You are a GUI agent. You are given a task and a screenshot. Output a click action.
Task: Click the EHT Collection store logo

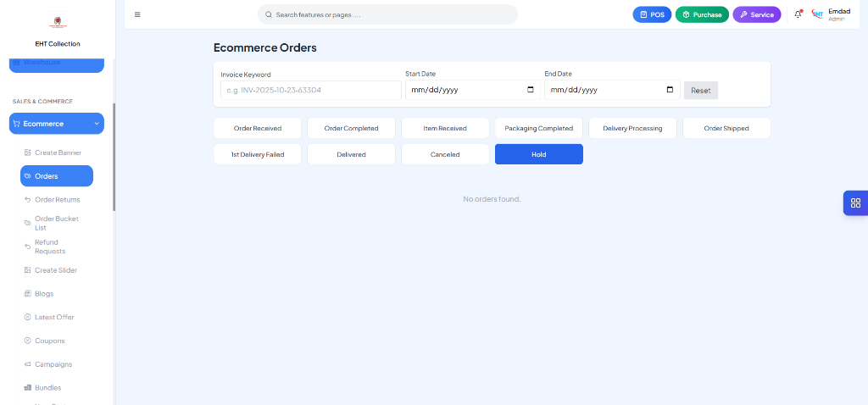point(58,23)
